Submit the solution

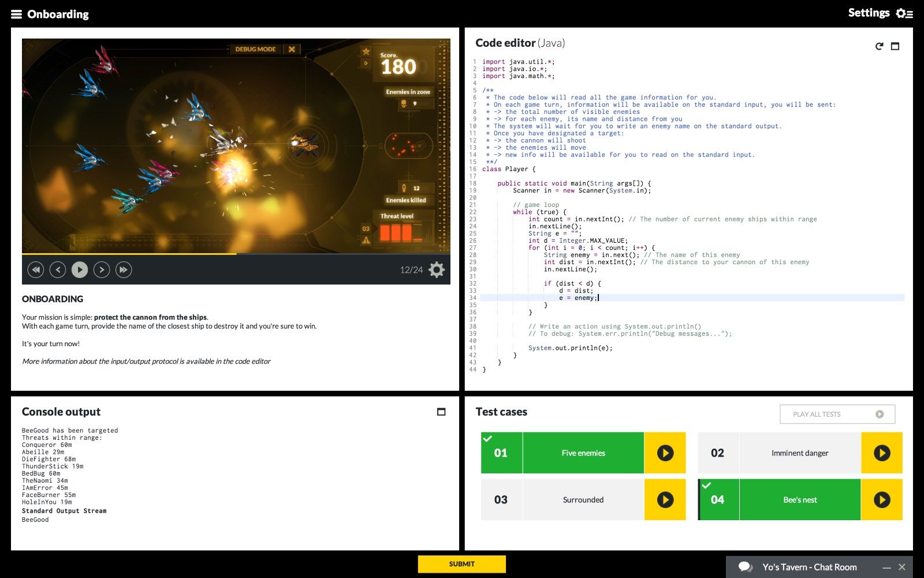tap(461, 564)
